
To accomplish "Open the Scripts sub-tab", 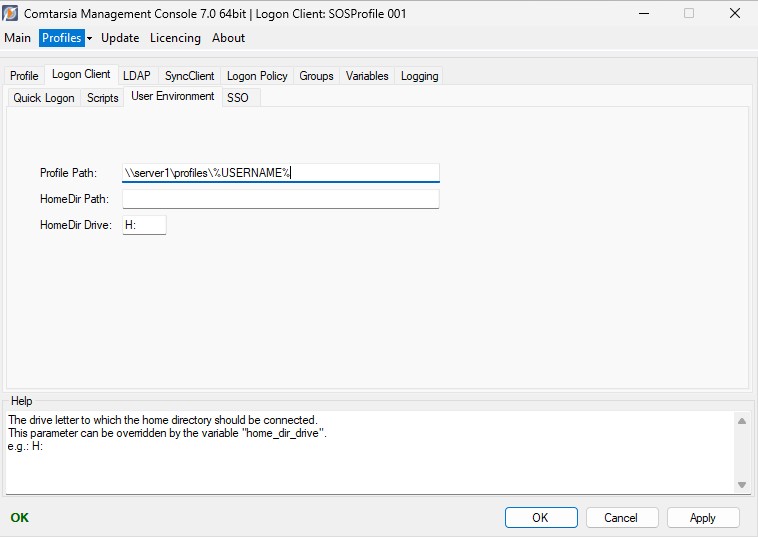I will (x=102, y=98).
